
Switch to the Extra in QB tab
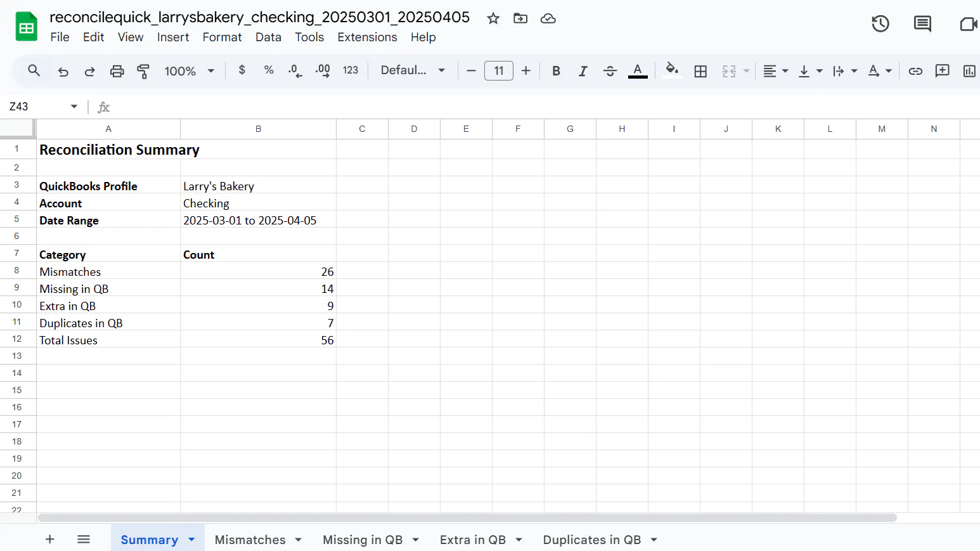pyautogui.click(x=473, y=540)
